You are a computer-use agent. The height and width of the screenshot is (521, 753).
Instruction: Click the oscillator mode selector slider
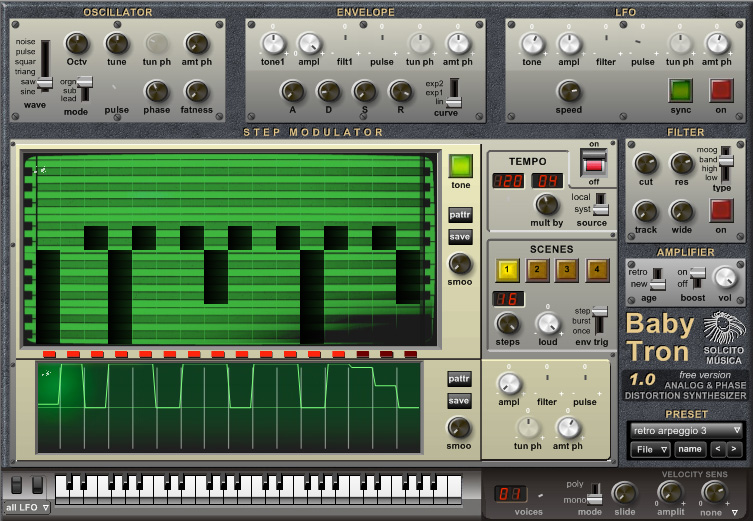(85, 89)
